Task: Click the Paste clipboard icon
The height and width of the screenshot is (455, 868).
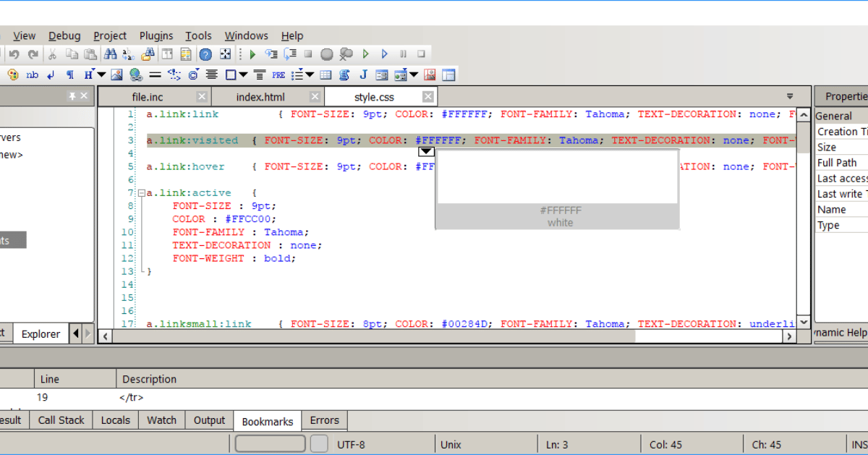Action: coord(90,54)
